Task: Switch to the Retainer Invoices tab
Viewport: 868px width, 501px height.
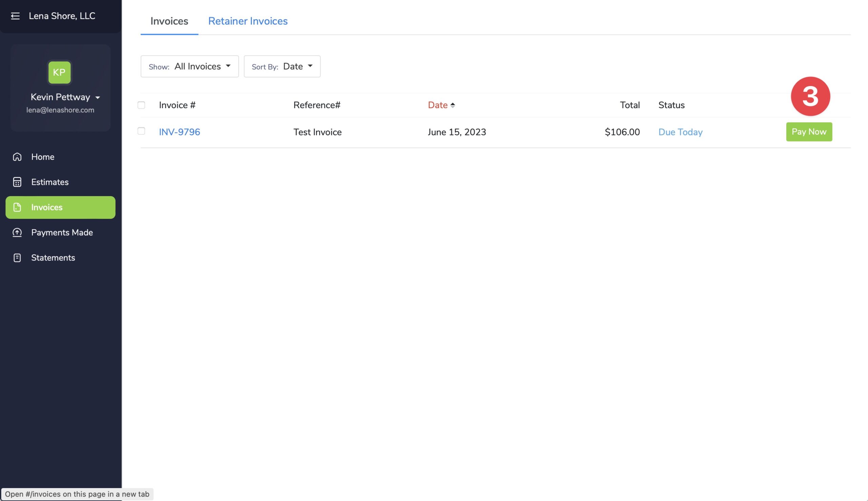Action: 248,21
